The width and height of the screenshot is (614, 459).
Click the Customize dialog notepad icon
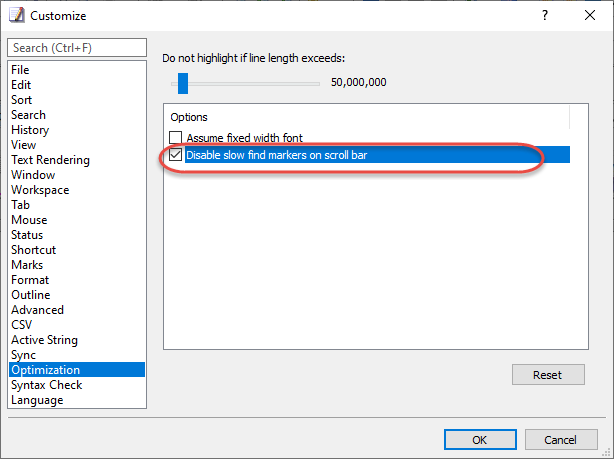coord(17,15)
